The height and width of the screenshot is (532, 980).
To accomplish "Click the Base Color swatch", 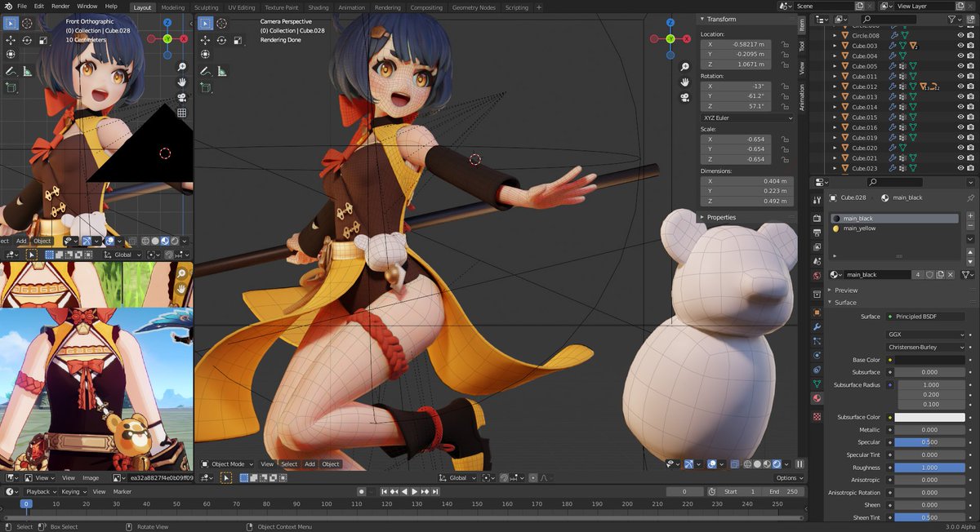I will tap(929, 360).
